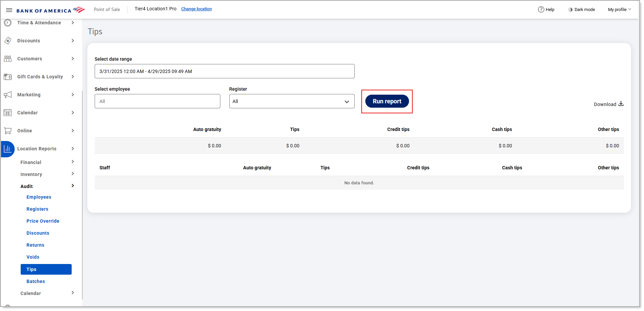The width and height of the screenshot is (644, 311).
Task: Expand the top-level Discounts chevron
Action: [73, 41]
